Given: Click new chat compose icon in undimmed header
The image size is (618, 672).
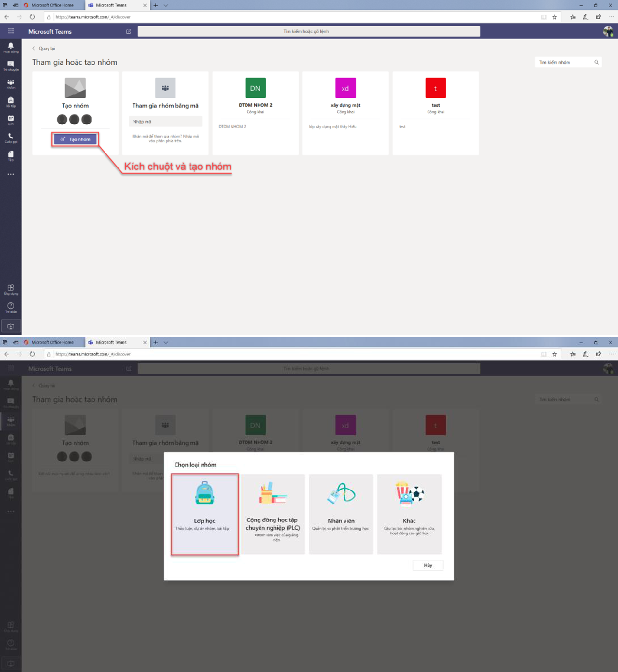Looking at the screenshot, I should pyautogui.click(x=129, y=31).
